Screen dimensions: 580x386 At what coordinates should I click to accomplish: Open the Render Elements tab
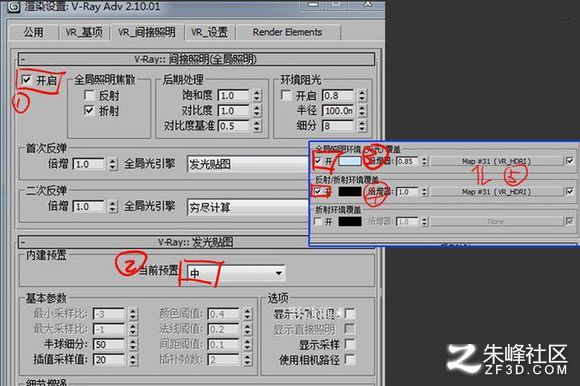(287, 32)
